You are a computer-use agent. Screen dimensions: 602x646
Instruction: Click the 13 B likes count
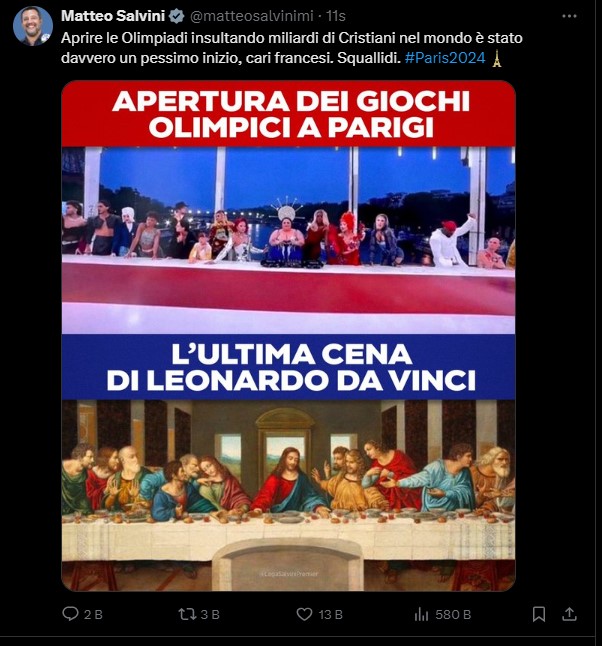(330, 614)
